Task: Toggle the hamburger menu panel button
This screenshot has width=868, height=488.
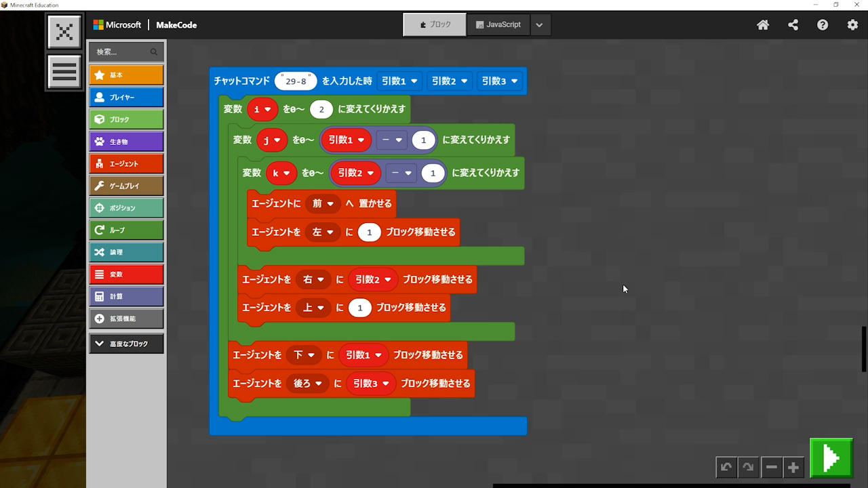Action: pyautogui.click(x=64, y=72)
